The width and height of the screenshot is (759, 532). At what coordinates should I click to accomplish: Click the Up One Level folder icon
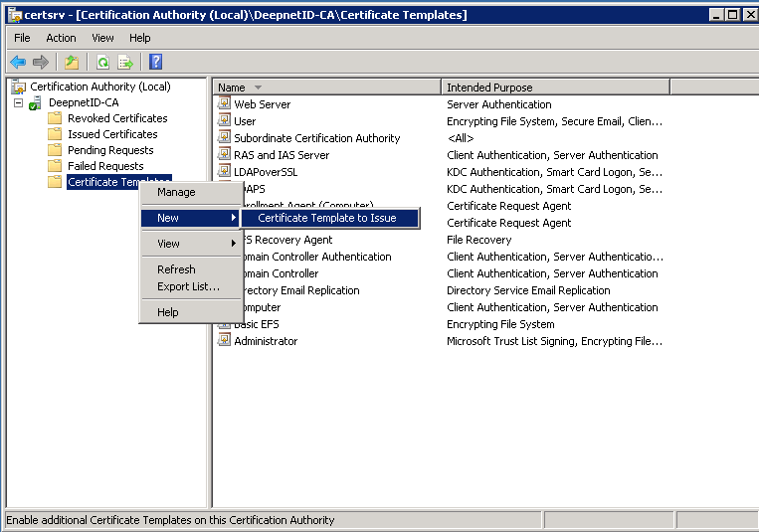73,62
